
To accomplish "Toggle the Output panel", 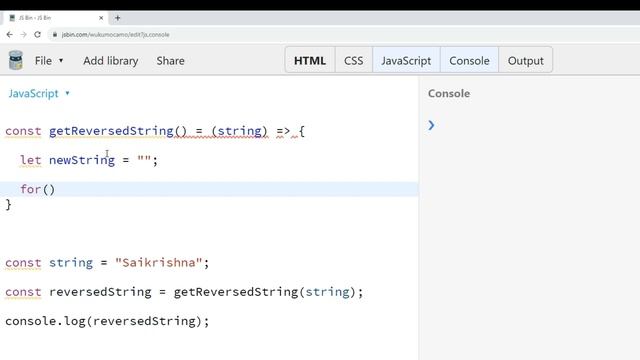I will click(x=526, y=60).
